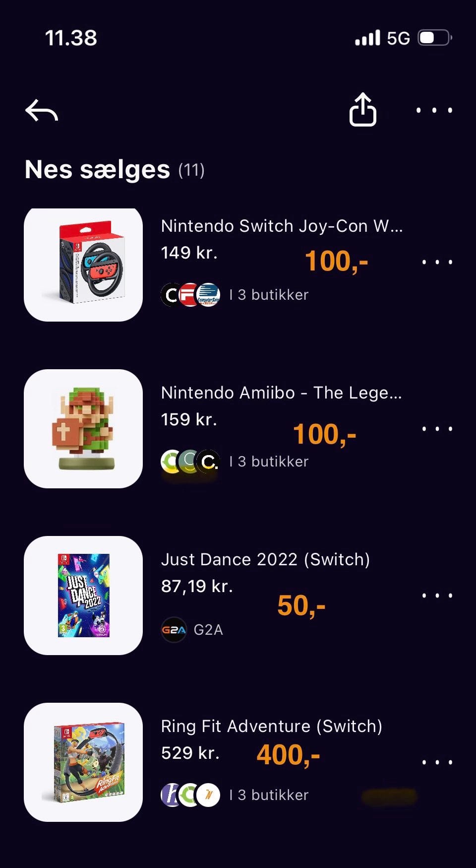Select Nintendo Switch Joy-Con W... title
This screenshot has width=476, height=868.
(282, 226)
